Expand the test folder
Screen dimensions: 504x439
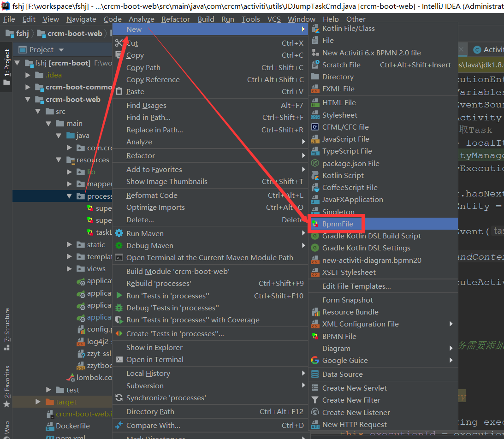pyautogui.click(x=48, y=390)
